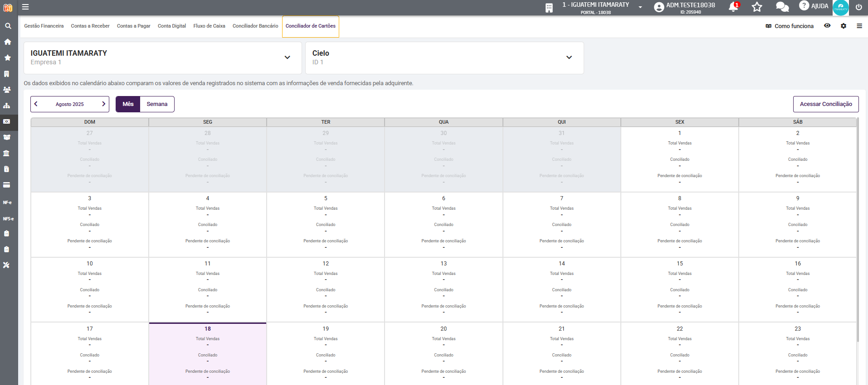Open the bank building sidebar icon

6,153
